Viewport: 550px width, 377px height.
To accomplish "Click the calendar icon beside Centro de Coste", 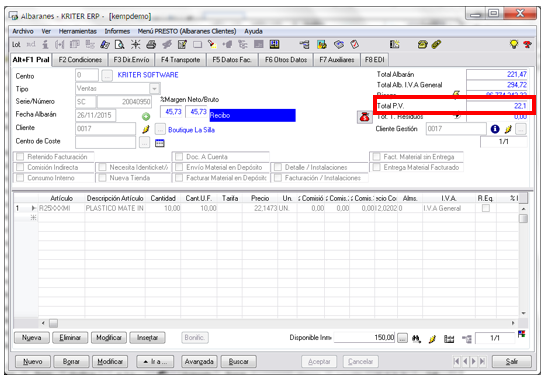I will 160,143.
